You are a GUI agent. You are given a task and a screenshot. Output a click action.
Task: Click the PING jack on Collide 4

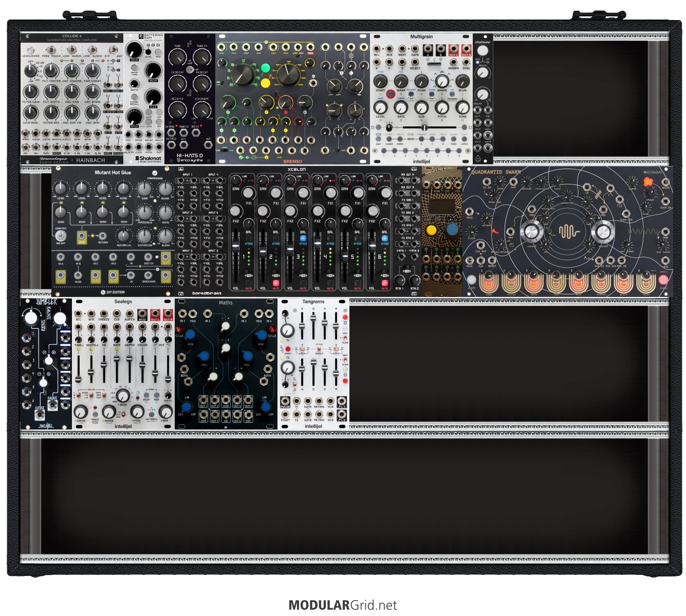[x=26, y=134]
